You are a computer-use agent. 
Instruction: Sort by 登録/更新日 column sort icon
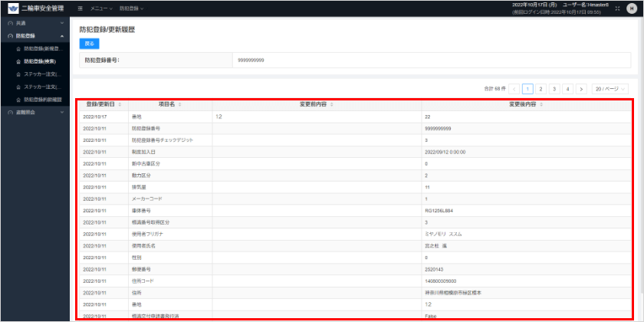[x=120, y=105]
